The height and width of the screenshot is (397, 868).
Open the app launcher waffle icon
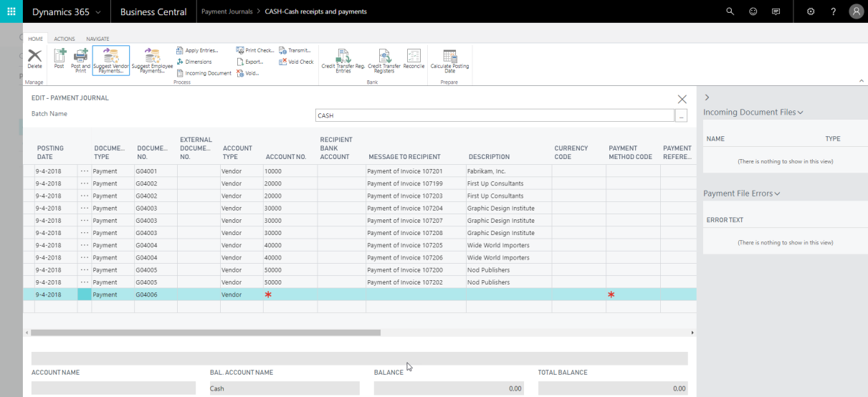tap(11, 11)
